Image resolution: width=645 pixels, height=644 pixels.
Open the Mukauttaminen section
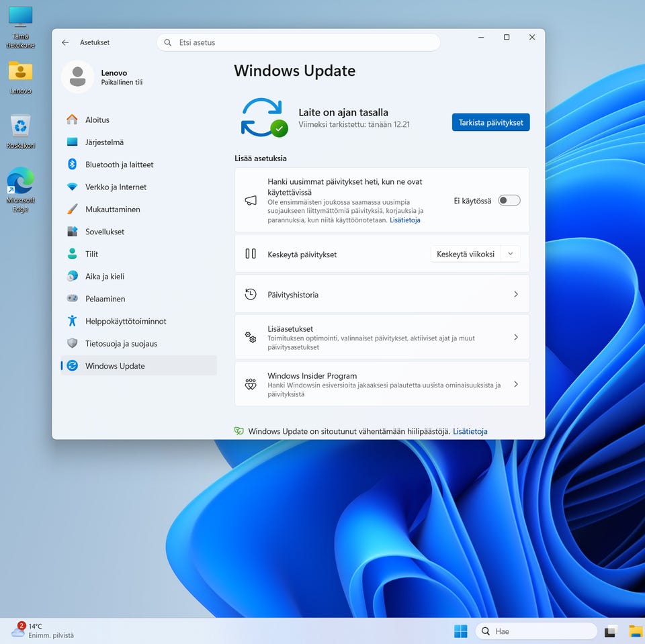point(138,210)
